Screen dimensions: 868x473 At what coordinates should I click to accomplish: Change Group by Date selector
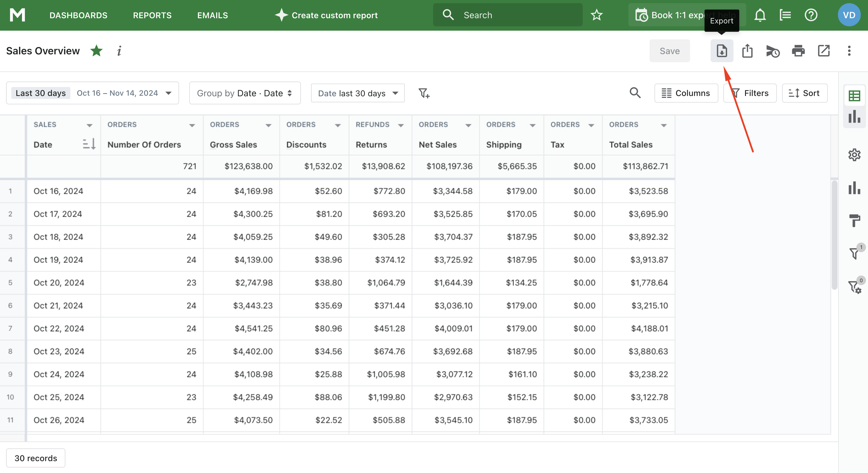(244, 93)
